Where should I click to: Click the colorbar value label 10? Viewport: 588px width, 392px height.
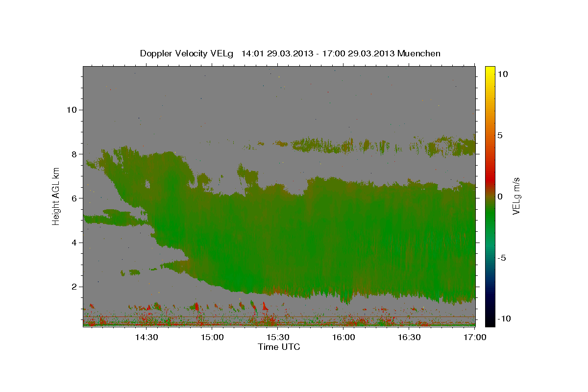[502, 74]
